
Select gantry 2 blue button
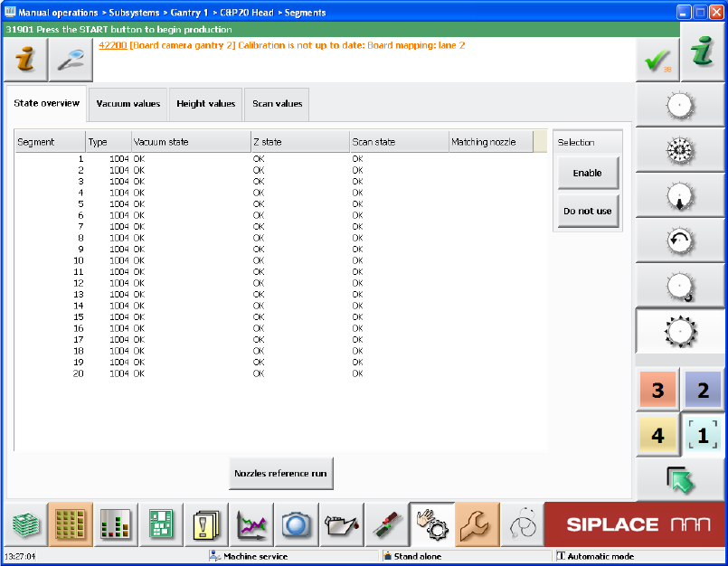point(703,390)
